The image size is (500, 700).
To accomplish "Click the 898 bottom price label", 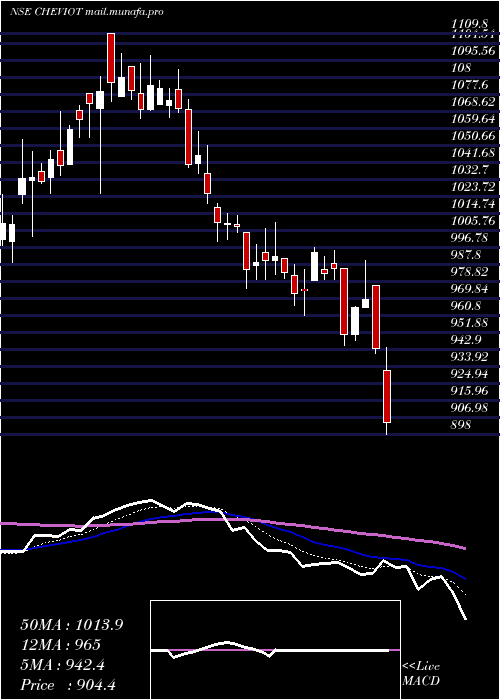I will [x=461, y=424].
